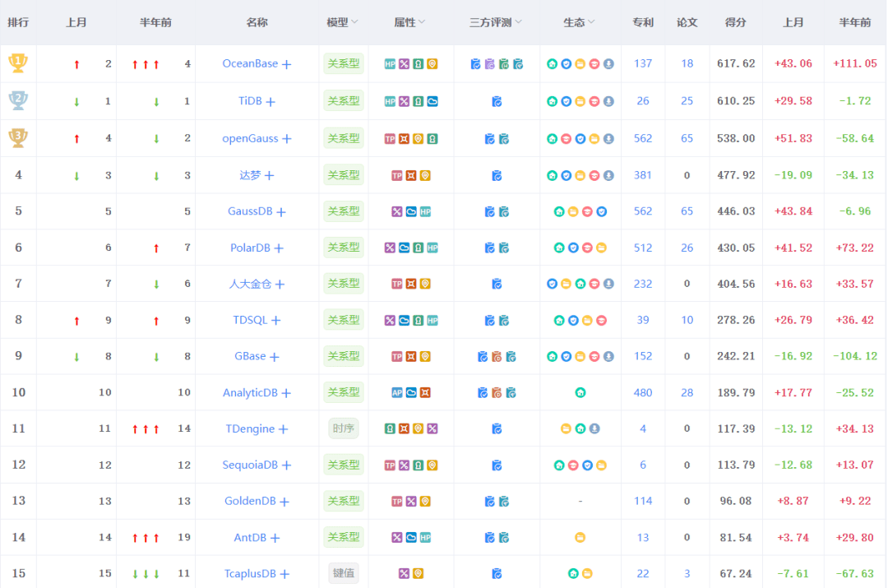Click the score 617.62 for OceanBase
Image resolution: width=888 pixels, height=588 pixels.
[736, 63]
